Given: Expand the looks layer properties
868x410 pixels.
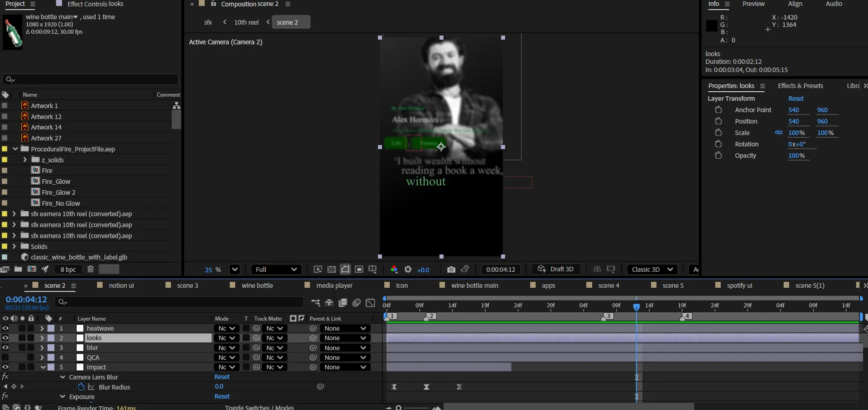Looking at the screenshot, I should coord(42,338).
